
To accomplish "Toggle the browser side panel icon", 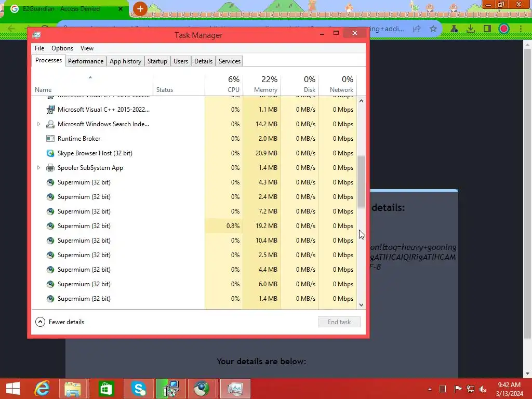I will (487, 29).
